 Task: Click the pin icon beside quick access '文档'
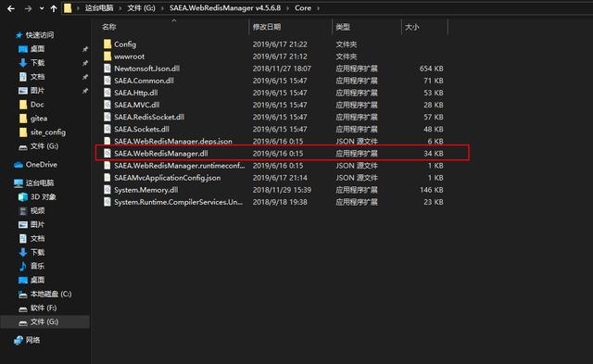click(x=85, y=77)
